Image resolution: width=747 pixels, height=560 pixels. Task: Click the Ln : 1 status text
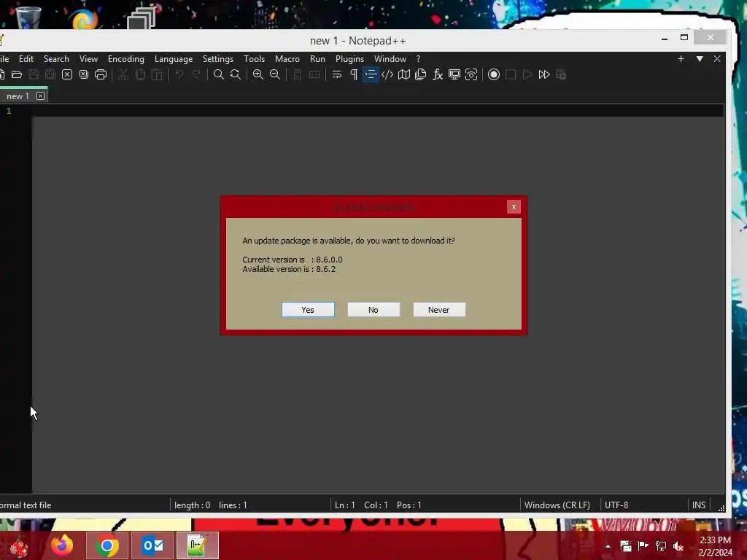(345, 505)
